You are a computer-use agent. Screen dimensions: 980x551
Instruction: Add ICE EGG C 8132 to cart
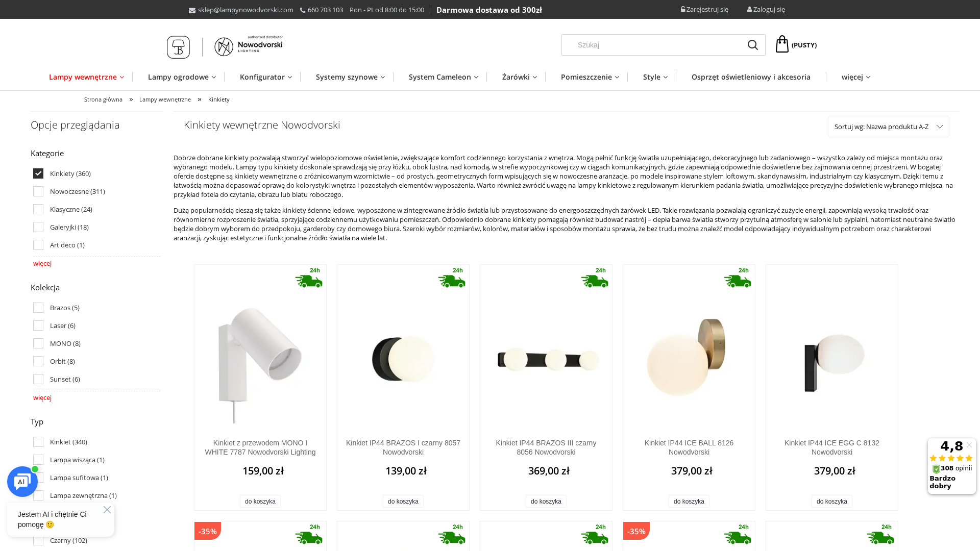tap(832, 502)
